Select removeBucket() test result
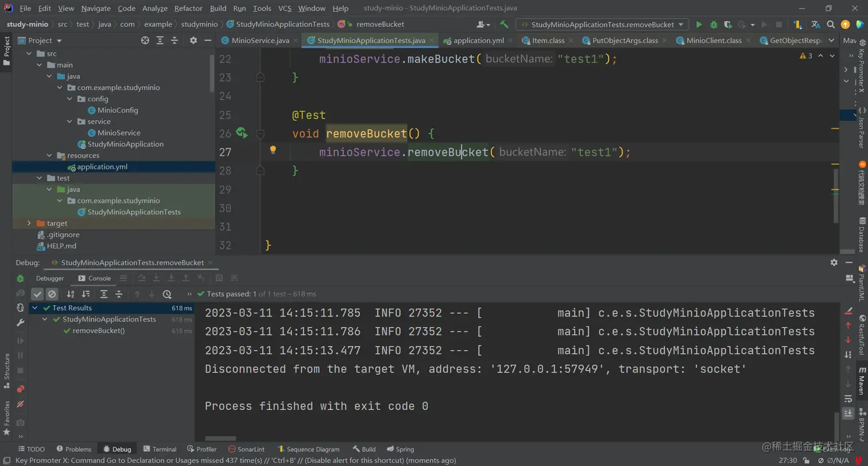This screenshot has width=868, height=466. pyautogui.click(x=98, y=330)
